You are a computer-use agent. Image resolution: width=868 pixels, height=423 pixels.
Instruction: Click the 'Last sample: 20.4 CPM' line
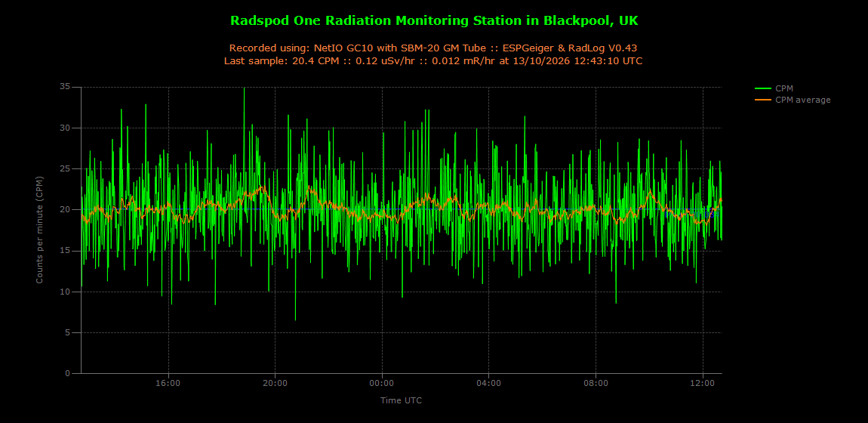pos(433,60)
